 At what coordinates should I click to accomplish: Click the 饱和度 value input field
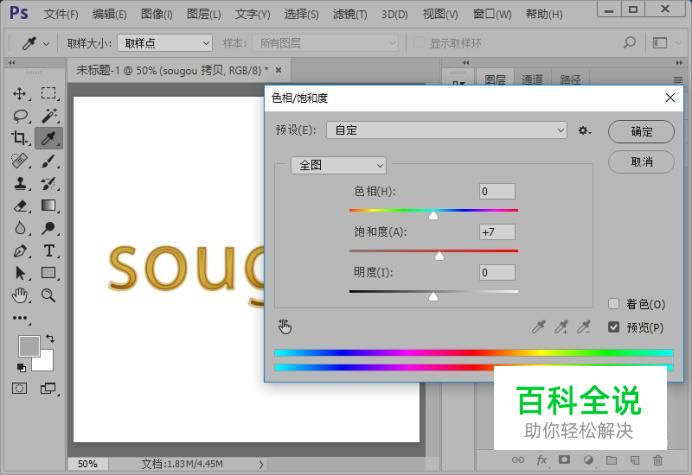pyautogui.click(x=497, y=232)
